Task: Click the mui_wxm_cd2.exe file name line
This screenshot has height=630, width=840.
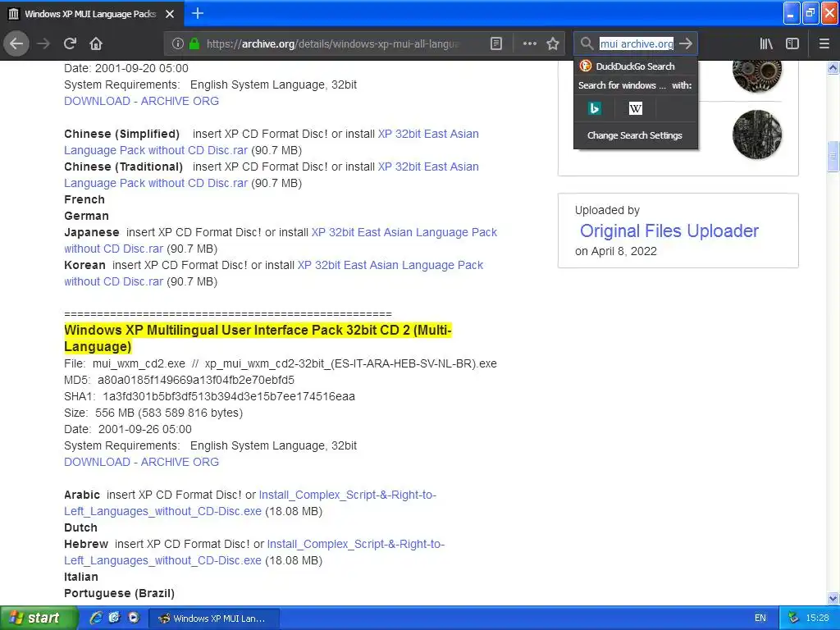Action: [281, 363]
